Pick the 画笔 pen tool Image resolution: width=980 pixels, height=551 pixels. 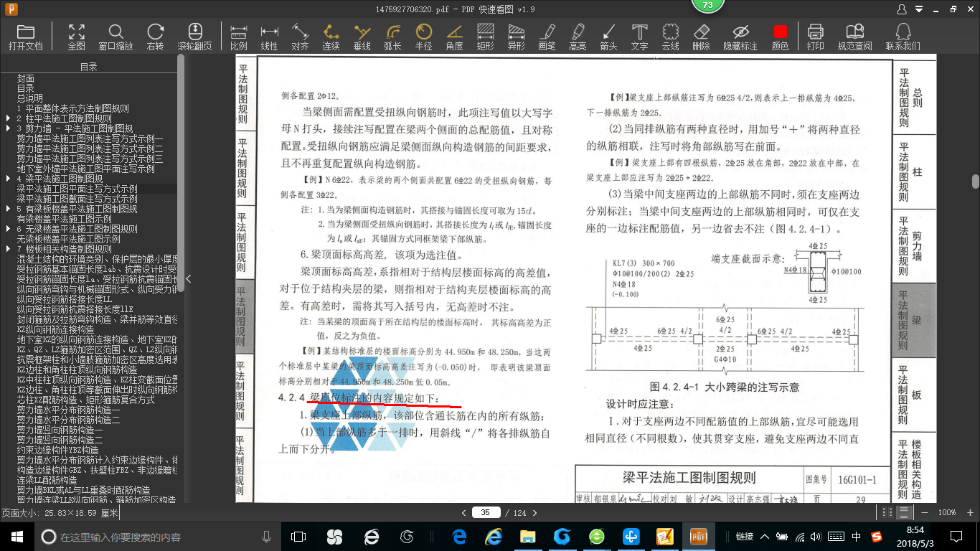click(x=547, y=37)
